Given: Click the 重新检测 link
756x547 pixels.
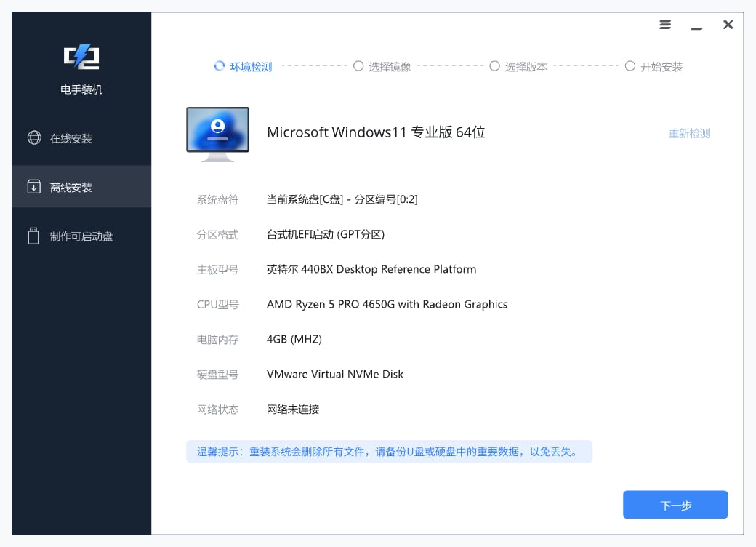Looking at the screenshot, I should click(689, 133).
